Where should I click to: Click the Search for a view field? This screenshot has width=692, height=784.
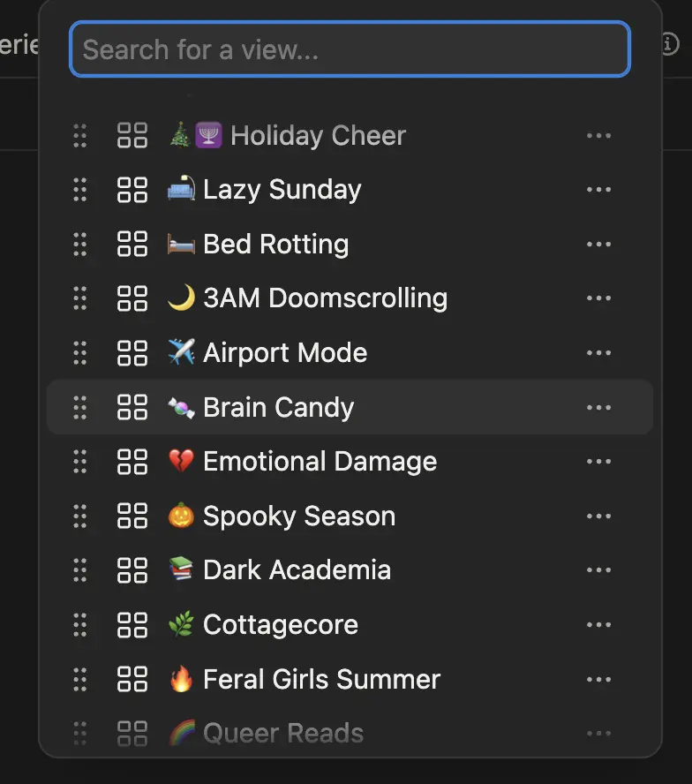(350, 49)
